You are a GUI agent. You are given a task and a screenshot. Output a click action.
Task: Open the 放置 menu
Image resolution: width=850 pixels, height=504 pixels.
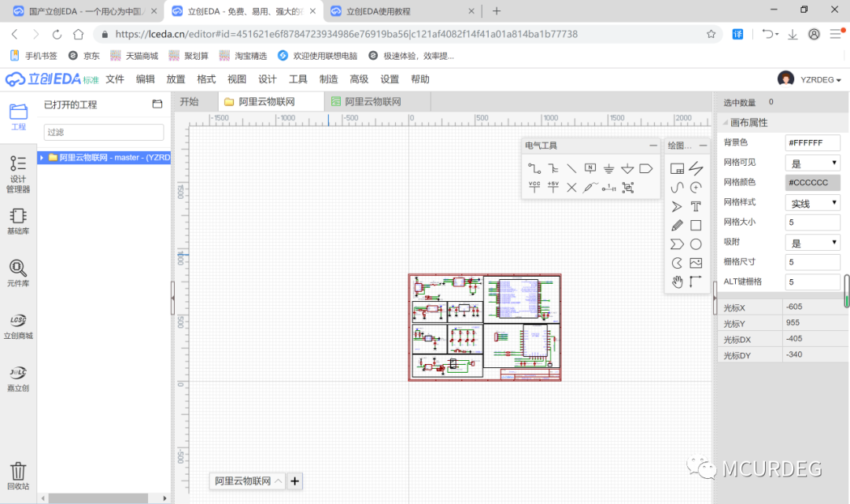pos(176,79)
